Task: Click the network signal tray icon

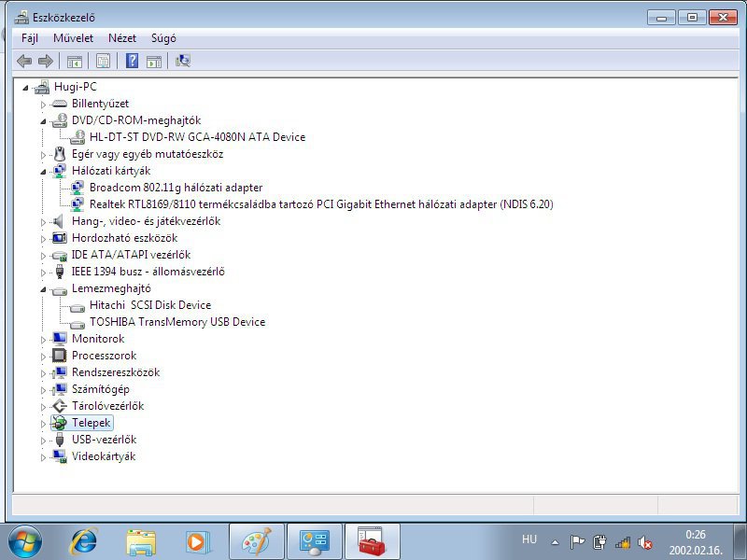Action: 623,542
